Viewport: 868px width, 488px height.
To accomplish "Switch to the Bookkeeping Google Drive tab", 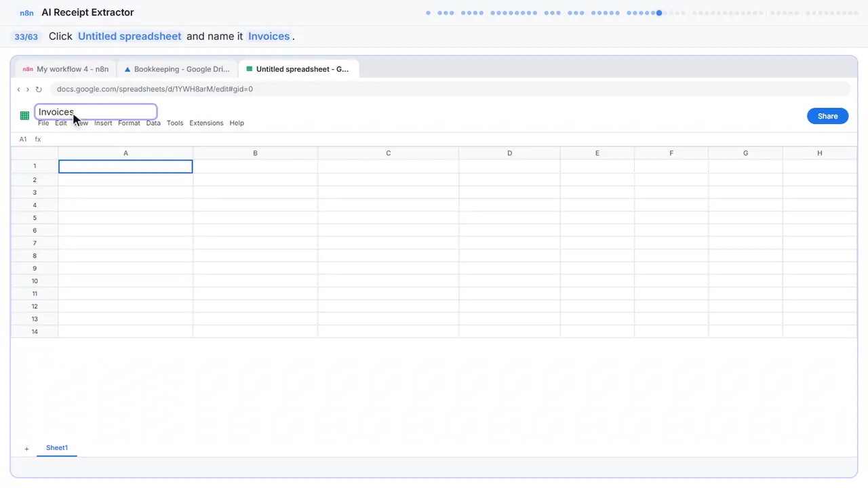I will click(178, 69).
